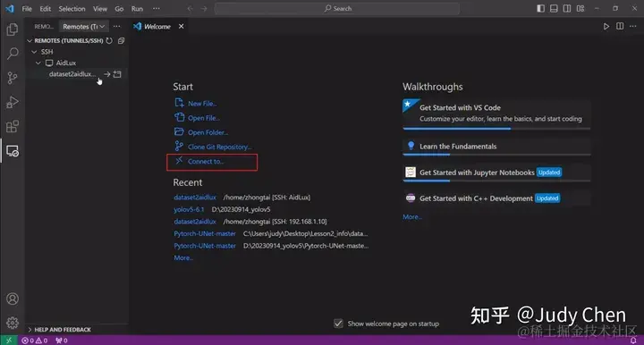Open dataset2aidlux in new window icon
This screenshot has width=644, height=345.
pyautogui.click(x=117, y=74)
